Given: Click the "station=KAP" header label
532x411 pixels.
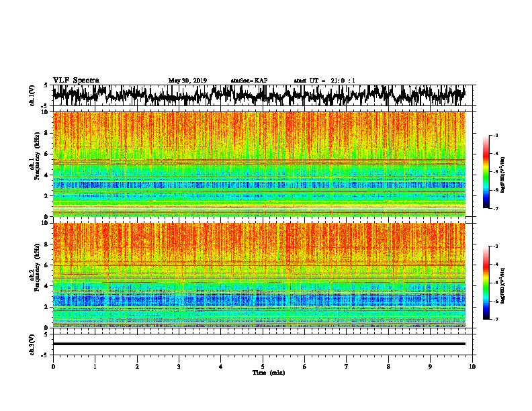Looking at the screenshot, I should point(249,81).
